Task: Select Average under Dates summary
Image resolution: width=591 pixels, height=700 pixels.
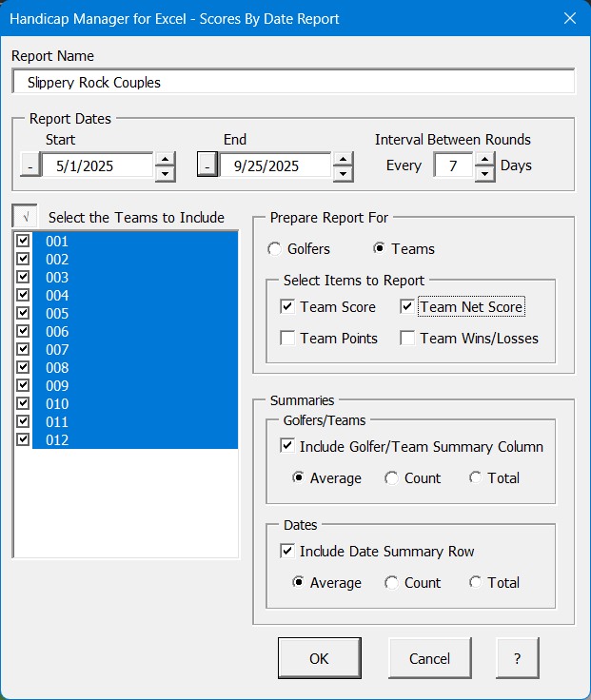Action: pyautogui.click(x=298, y=582)
